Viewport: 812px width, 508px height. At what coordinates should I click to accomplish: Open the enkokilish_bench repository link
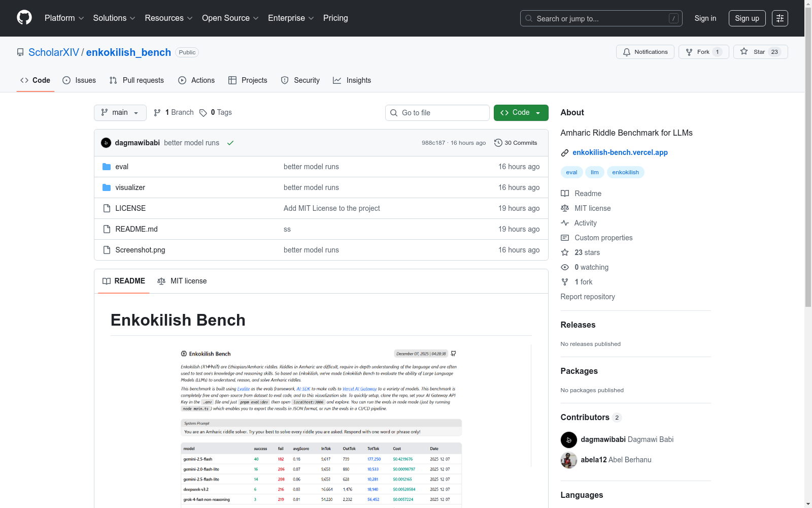[128, 52]
